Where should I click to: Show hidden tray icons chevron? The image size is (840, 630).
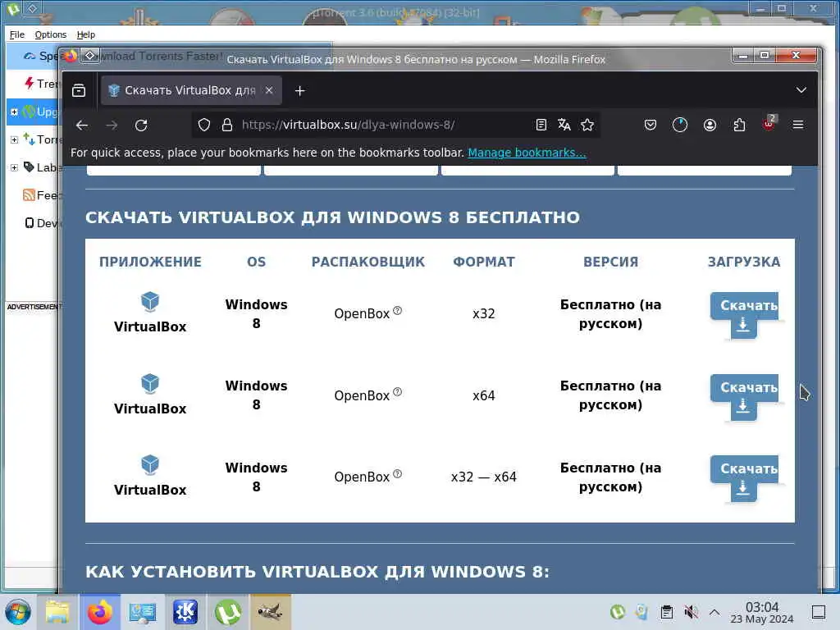[714, 612]
